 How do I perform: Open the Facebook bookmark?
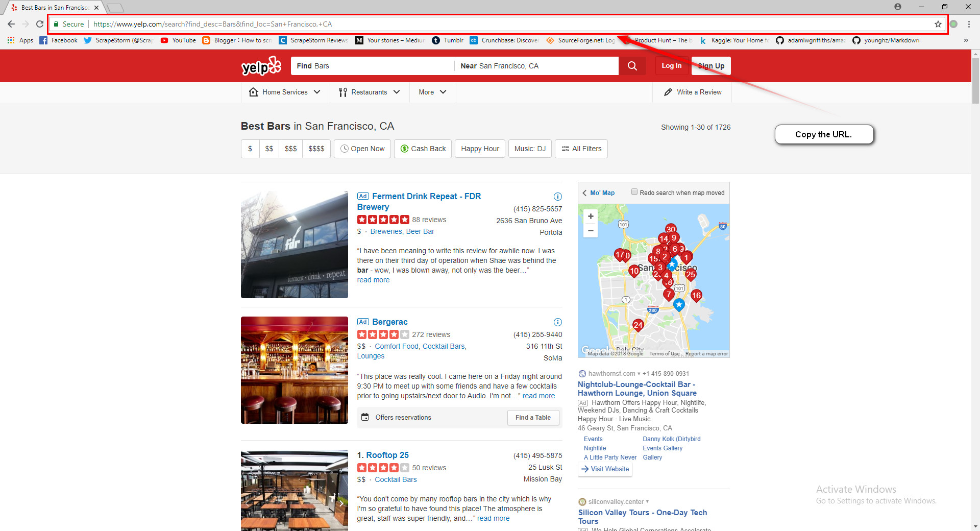[x=59, y=40]
